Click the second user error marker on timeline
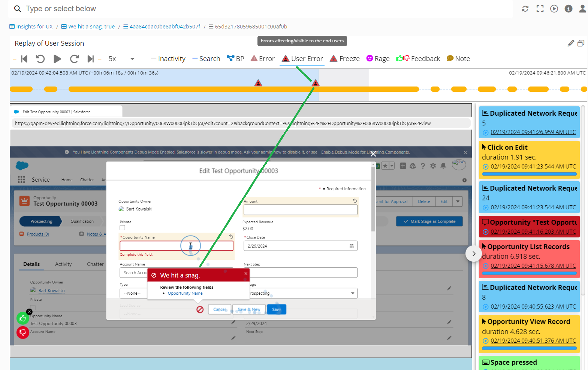 point(316,83)
